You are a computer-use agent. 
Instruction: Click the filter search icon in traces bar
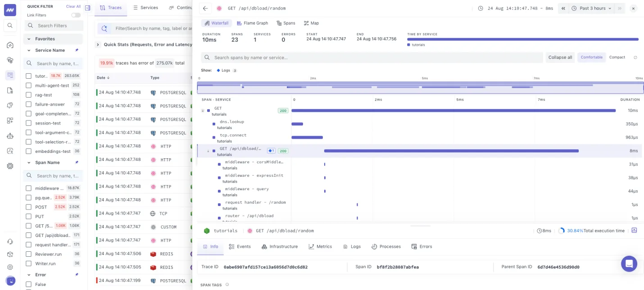104,28
